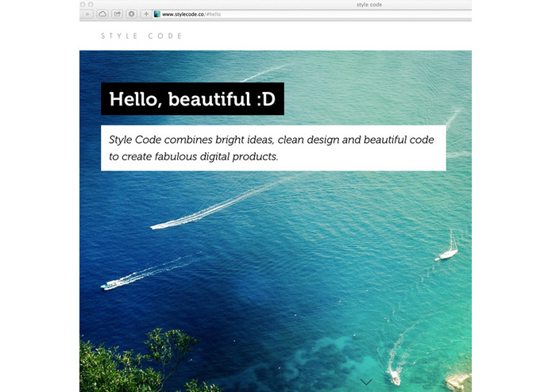Viewport: 552px width, 392px height.
Task: Click the Share button in Safari toolbar
Action: click(x=117, y=14)
